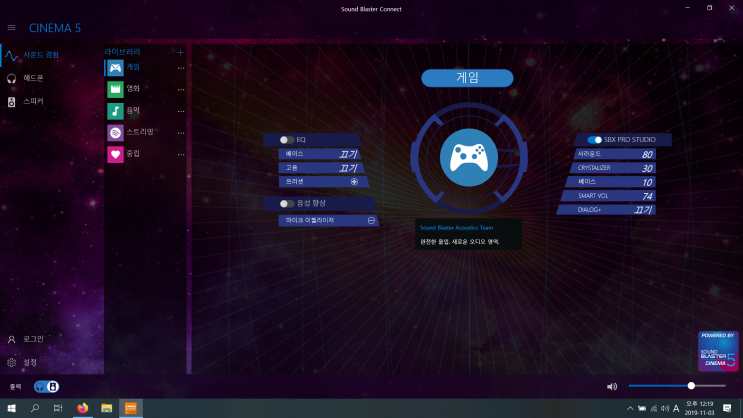Open options for the 스트리밍 library item
The height and width of the screenshot is (418, 743).
(181, 133)
